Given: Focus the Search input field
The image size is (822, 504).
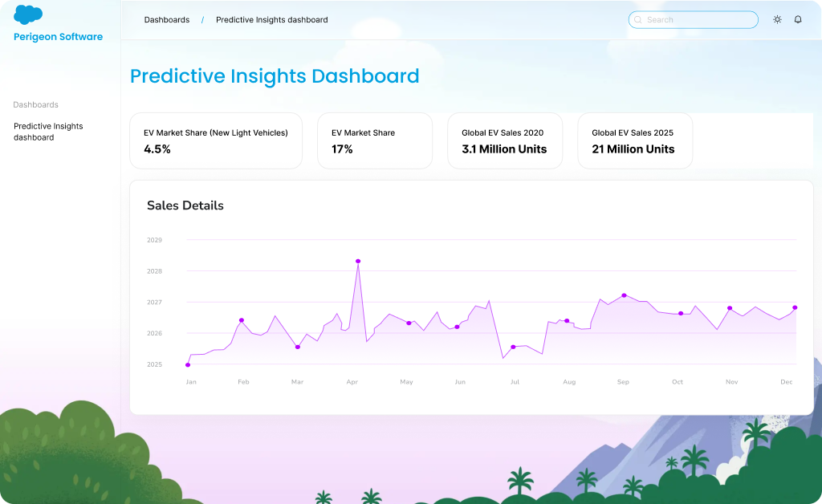Looking at the screenshot, I should coord(698,20).
